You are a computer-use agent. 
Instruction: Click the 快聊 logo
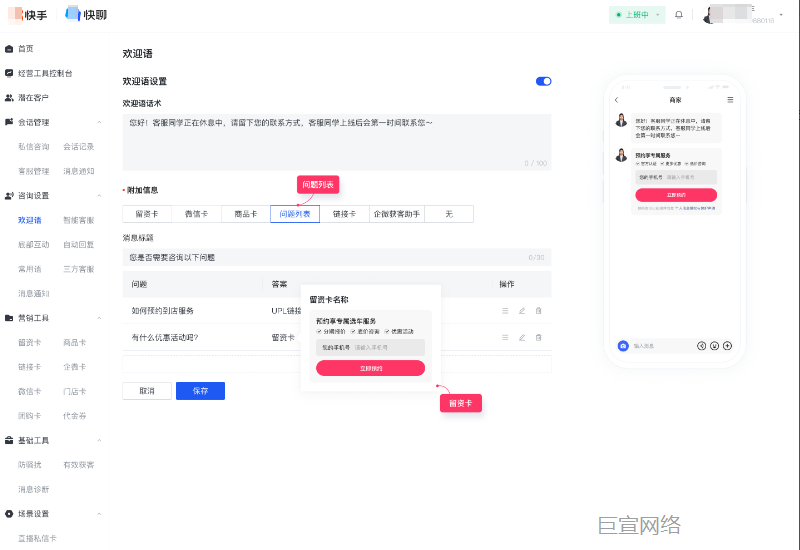point(86,14)
